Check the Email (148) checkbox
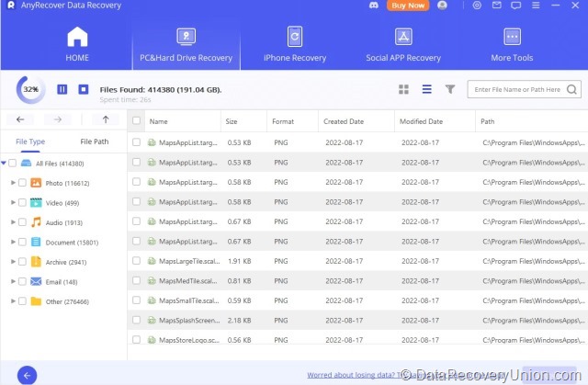588x385 pixels. [x=22, y=281]
